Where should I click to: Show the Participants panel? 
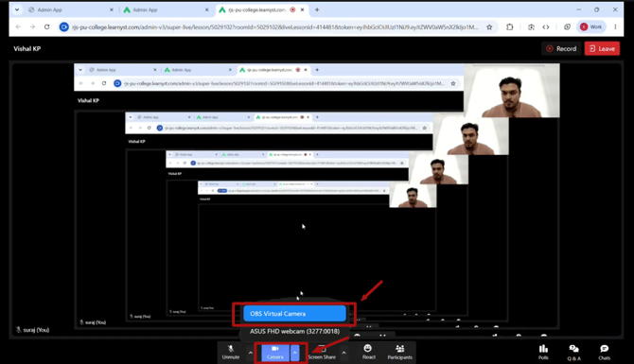click(x=399, y=352)
